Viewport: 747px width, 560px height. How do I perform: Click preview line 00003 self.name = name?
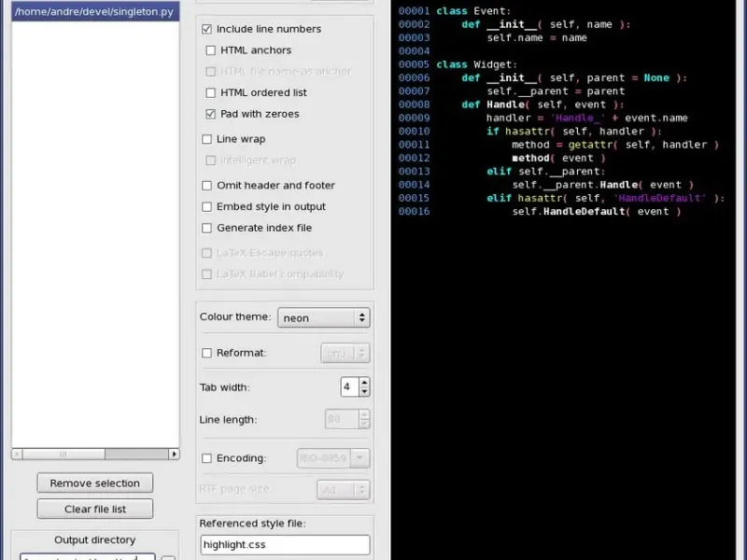(493, 37)
